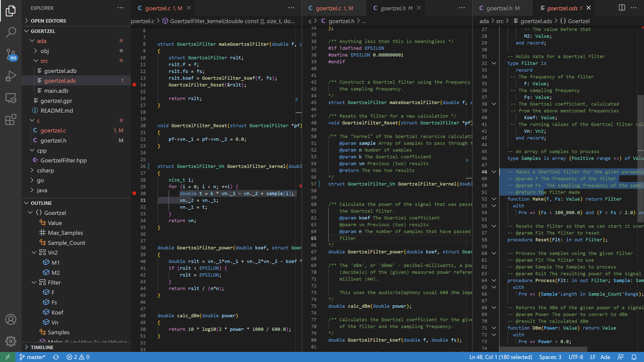Toggle breakpoint on line 30
The height and width of the screenshot is (362, 644).
tap(134, 193)
